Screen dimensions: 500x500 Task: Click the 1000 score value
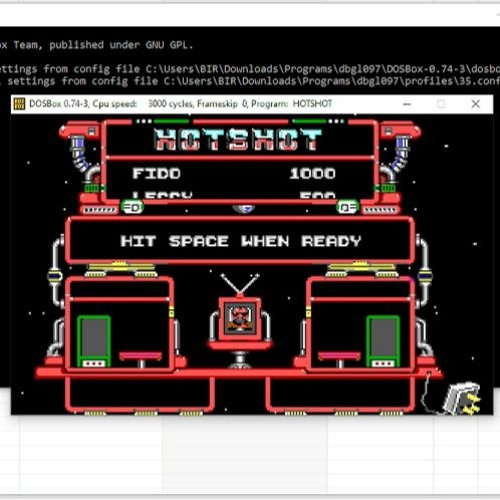pyautogui.click(x=313, y=173)
